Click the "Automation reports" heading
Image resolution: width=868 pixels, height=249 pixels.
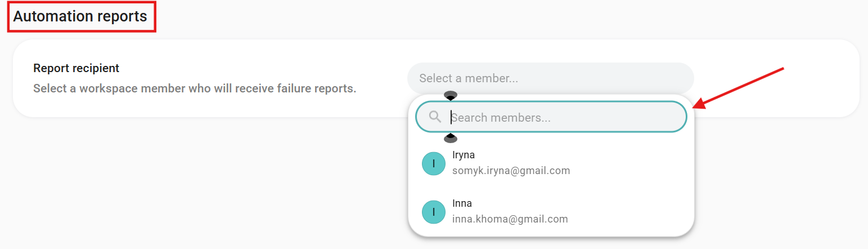80,16
